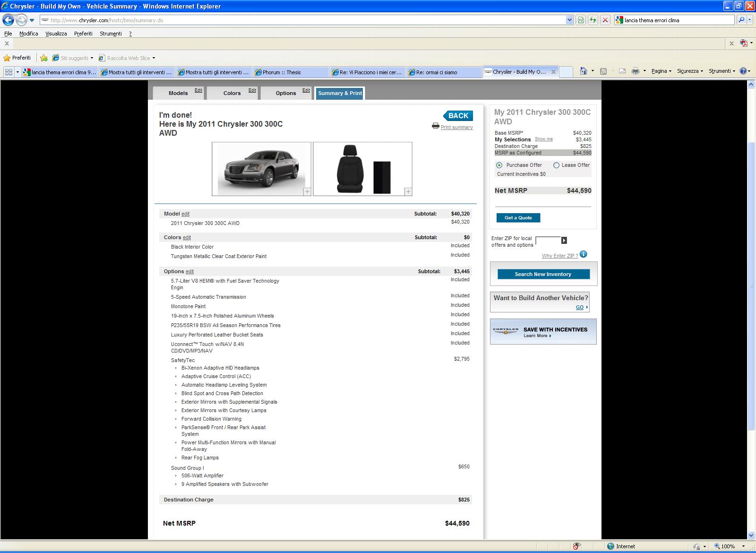Submit ZIP with arrow button
Viewport: 756px width, 553px height.
564,241
